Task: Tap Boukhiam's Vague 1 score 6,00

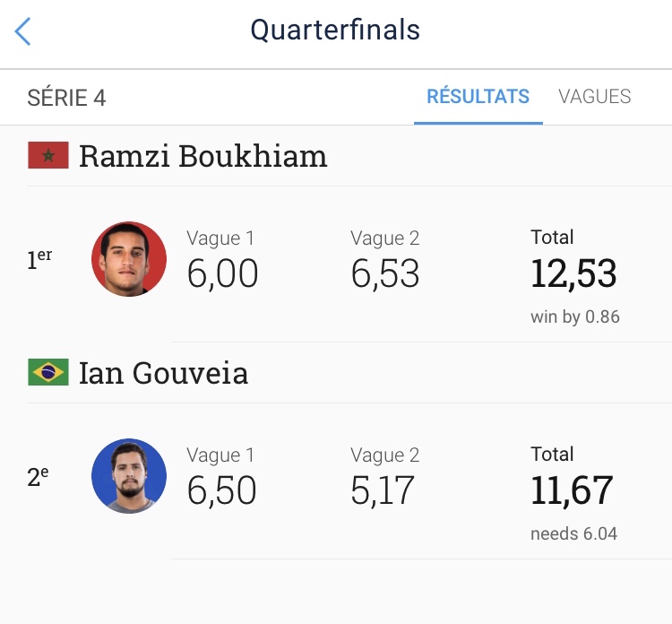Action: (222, 273)
